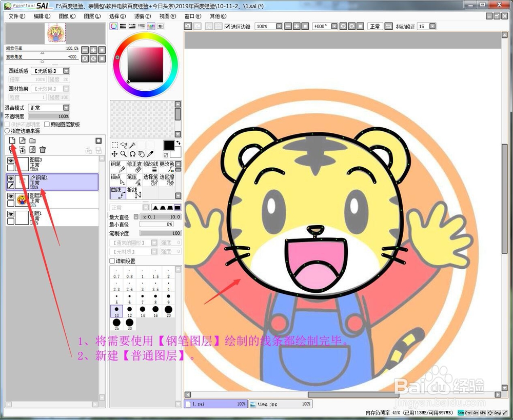Choose the 修改线 line weight tool
This screenshot has height=420, width=513.
[150, 167]
